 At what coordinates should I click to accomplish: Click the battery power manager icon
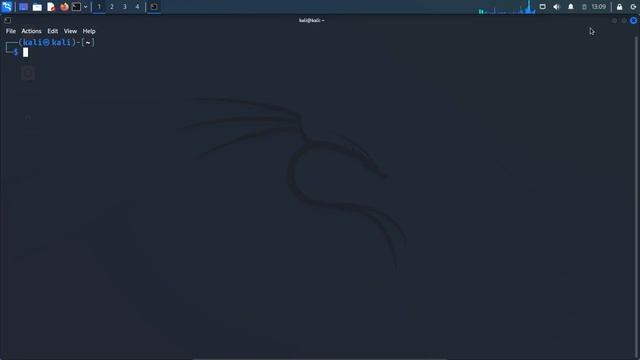click(584, 7)
